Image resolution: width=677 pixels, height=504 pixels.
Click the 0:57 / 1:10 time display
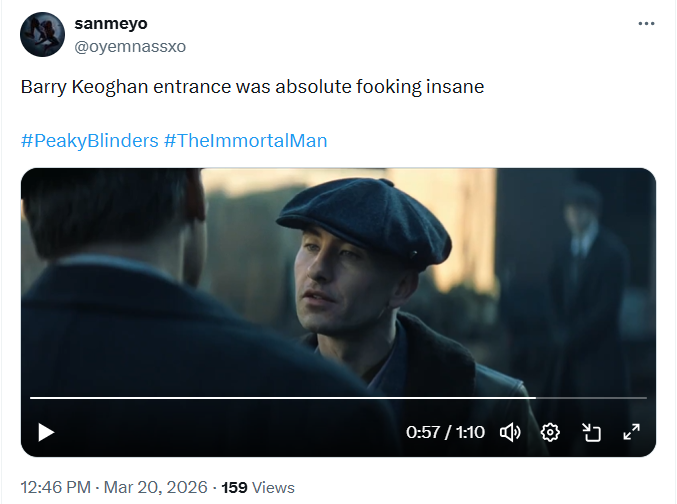[445, 432]
